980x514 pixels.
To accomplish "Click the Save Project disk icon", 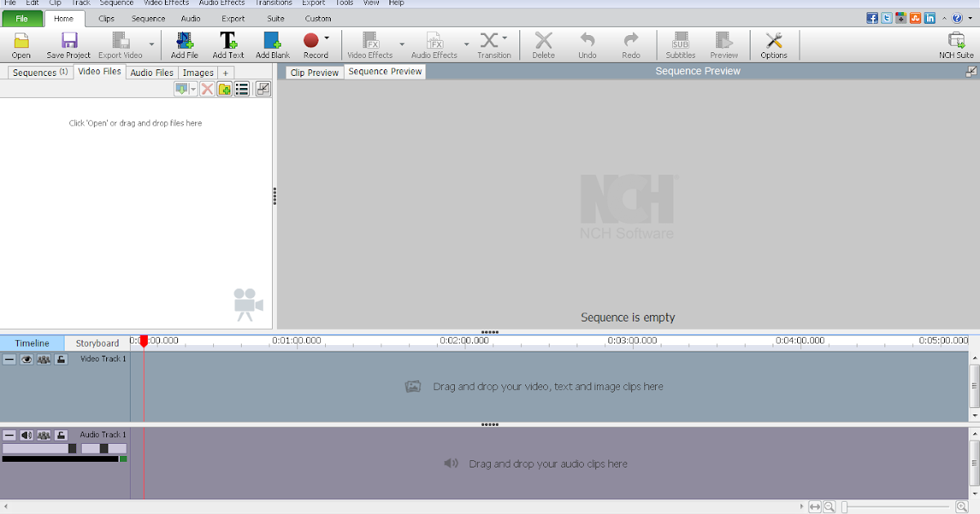I will (69, 40).
